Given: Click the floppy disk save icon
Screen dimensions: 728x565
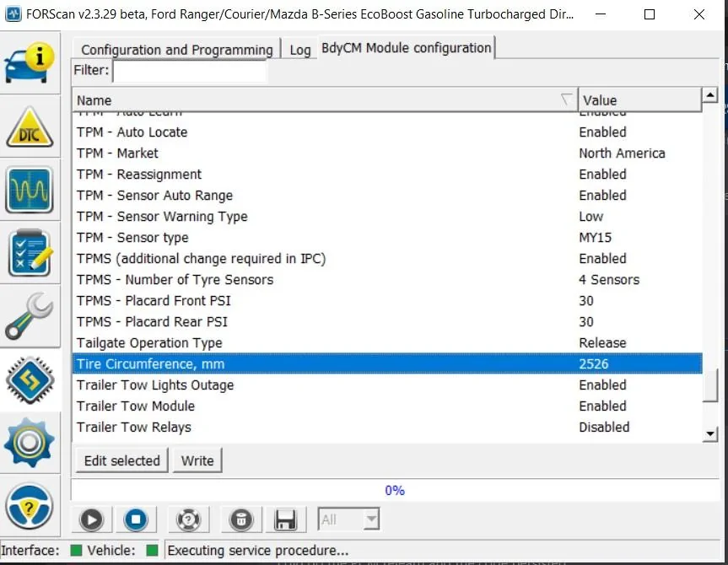Looking at the screenshot, I should [x=285, y=519].
